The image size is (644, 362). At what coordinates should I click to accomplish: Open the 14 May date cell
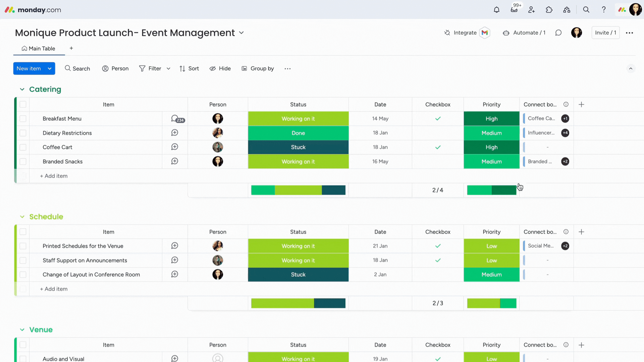(x=380, y=119)
